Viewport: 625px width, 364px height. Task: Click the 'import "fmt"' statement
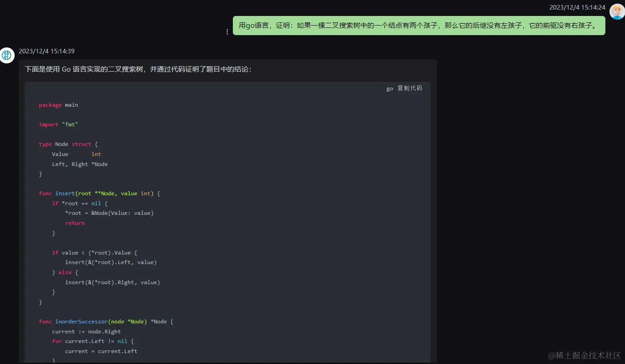tap(58, 124)
